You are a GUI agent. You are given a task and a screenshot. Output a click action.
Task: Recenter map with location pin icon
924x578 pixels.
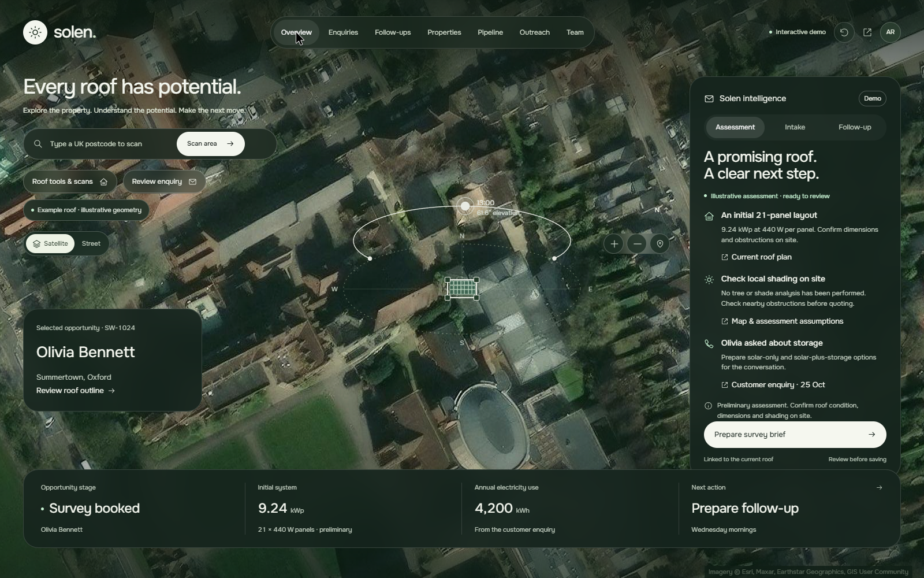coord(660,244)
